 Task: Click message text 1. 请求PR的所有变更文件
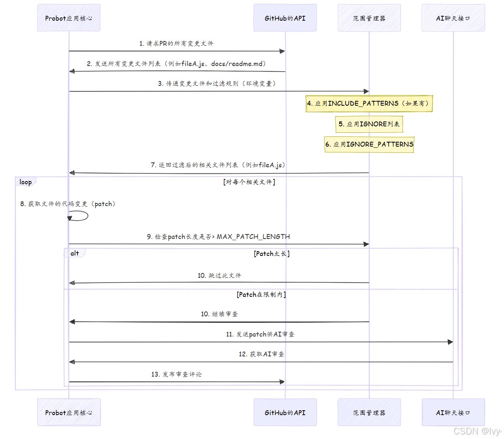[177, 43]
